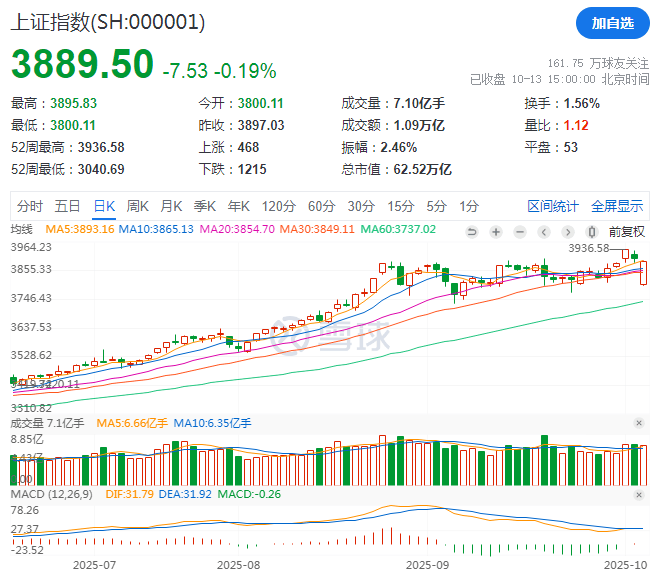668x579 pixels.
Task: Open the 前复权 adjustment dropdown
Action: click(627, 231)
